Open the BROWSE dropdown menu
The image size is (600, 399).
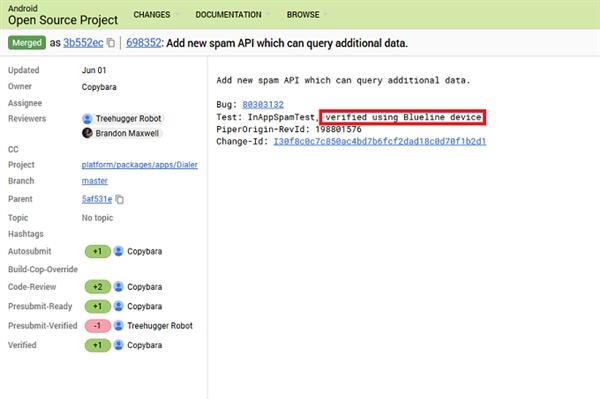pos(307,15)
